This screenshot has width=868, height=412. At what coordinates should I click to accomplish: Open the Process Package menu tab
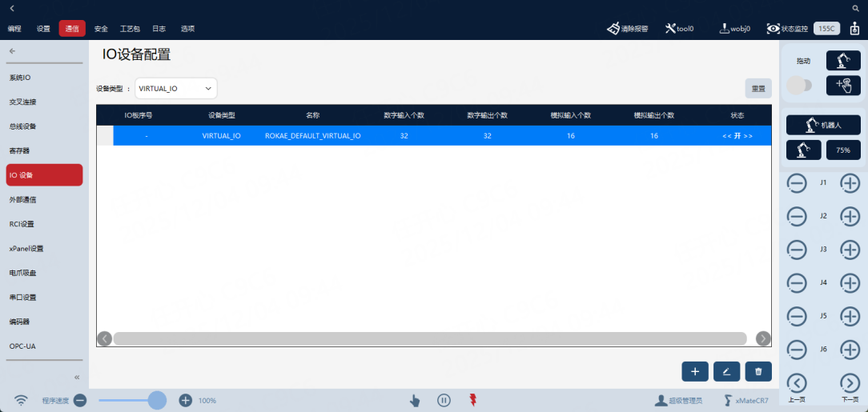coord(130,29)
